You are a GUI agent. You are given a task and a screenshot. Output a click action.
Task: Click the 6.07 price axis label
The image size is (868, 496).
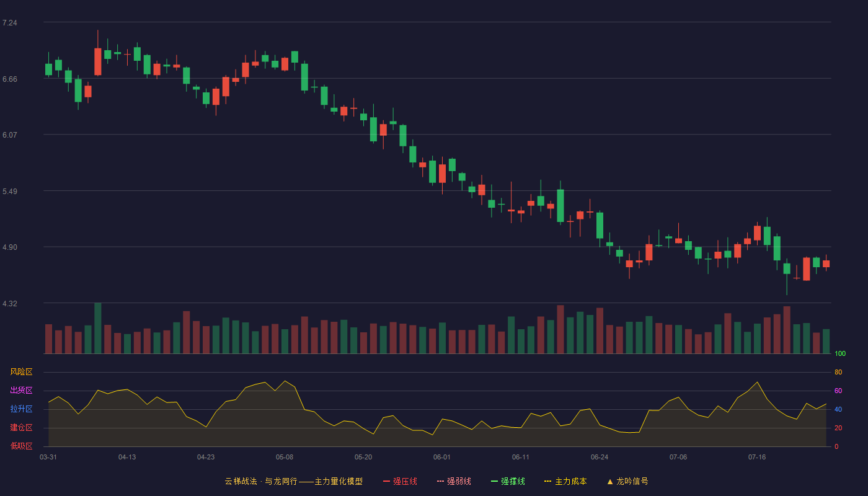pyautogui.click(x=10, y=135)
